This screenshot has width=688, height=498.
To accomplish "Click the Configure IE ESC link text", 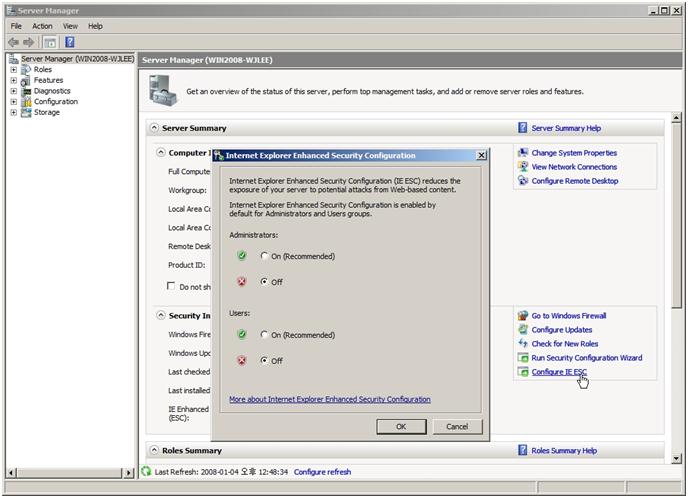I will 559,372.
